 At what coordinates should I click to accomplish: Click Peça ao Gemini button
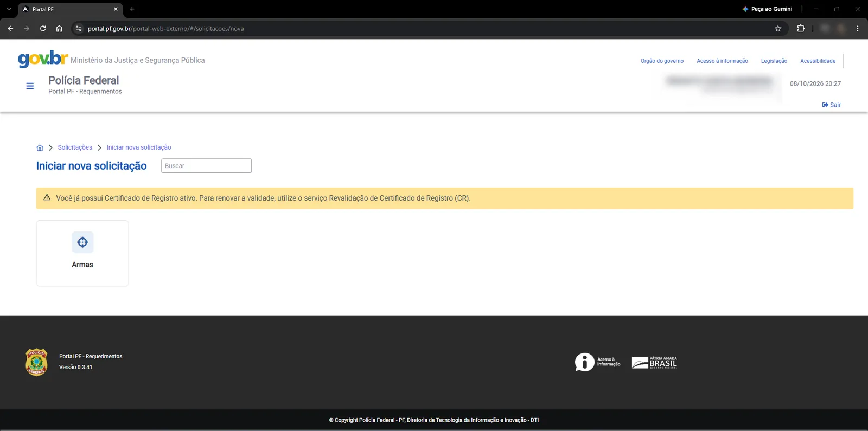pos(767,9)
